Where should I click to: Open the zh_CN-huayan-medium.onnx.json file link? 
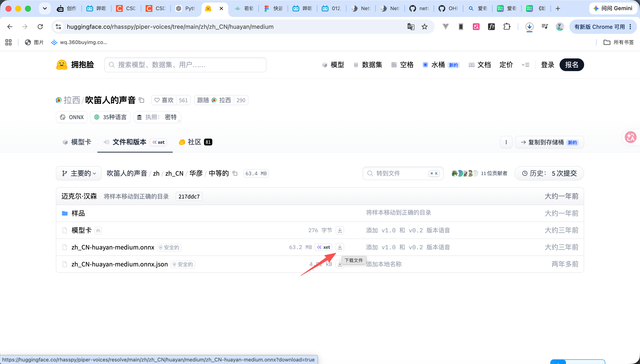(x=120, y=264)
